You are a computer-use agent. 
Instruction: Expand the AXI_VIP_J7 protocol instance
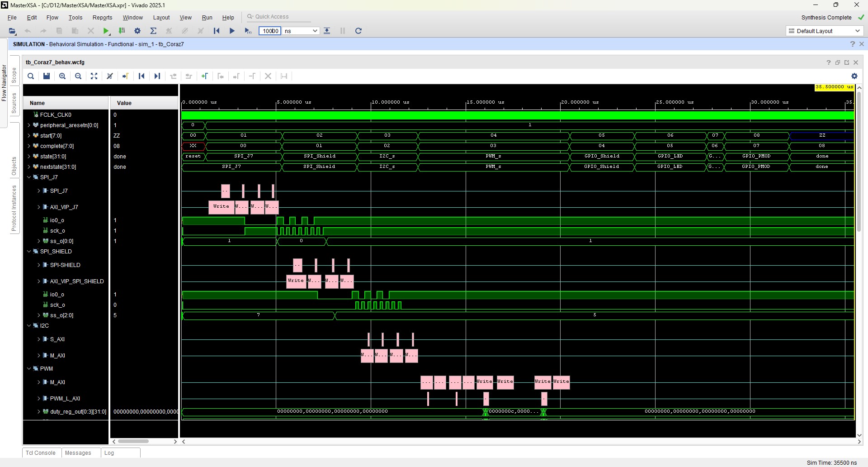pos(39,207)
